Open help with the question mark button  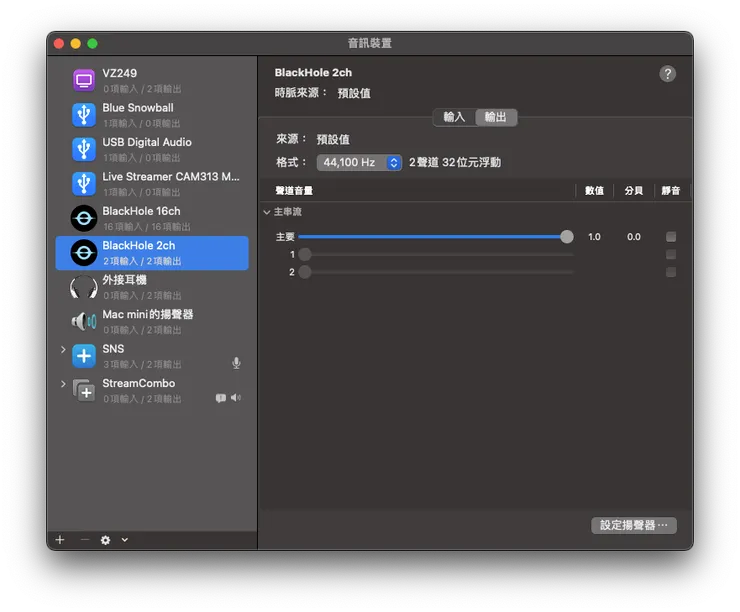pos(667,74)
